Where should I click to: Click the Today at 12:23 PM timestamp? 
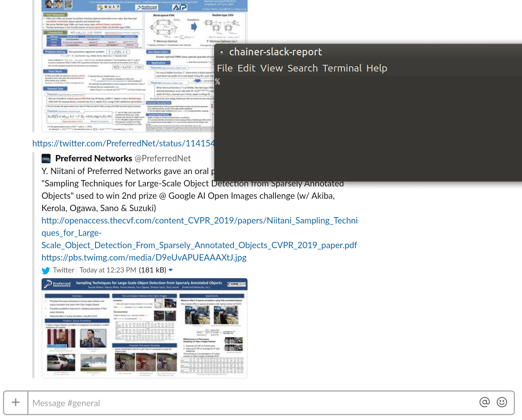pos(108,270)
